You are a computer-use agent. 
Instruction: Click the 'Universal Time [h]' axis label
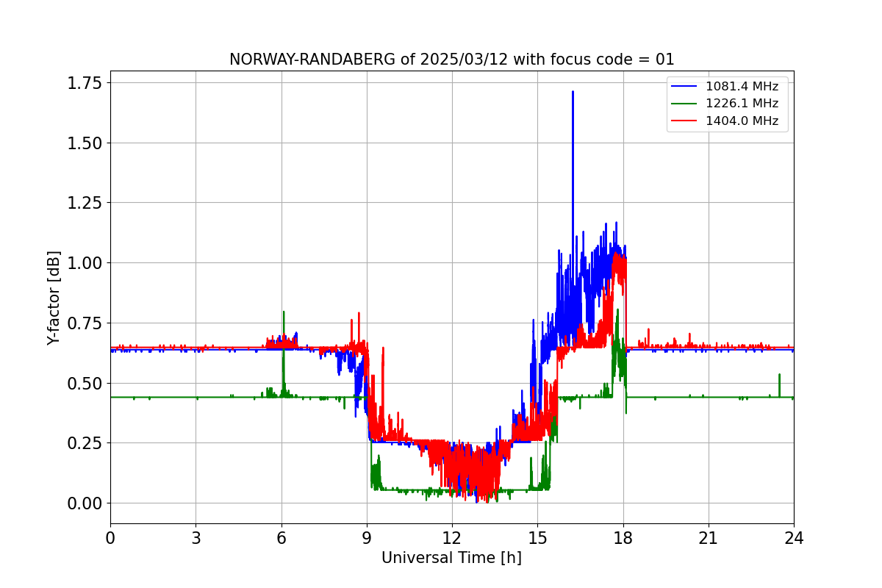tap(451, 558)
